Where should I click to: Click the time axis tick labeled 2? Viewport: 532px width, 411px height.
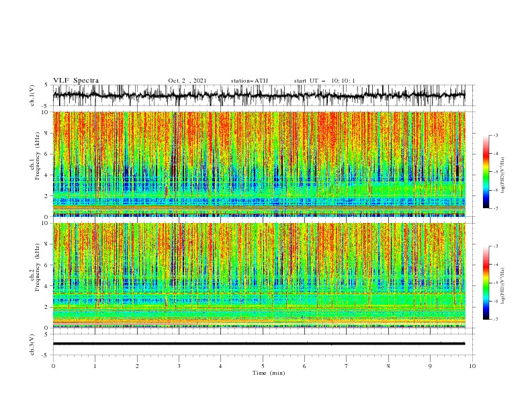[137, 366]
